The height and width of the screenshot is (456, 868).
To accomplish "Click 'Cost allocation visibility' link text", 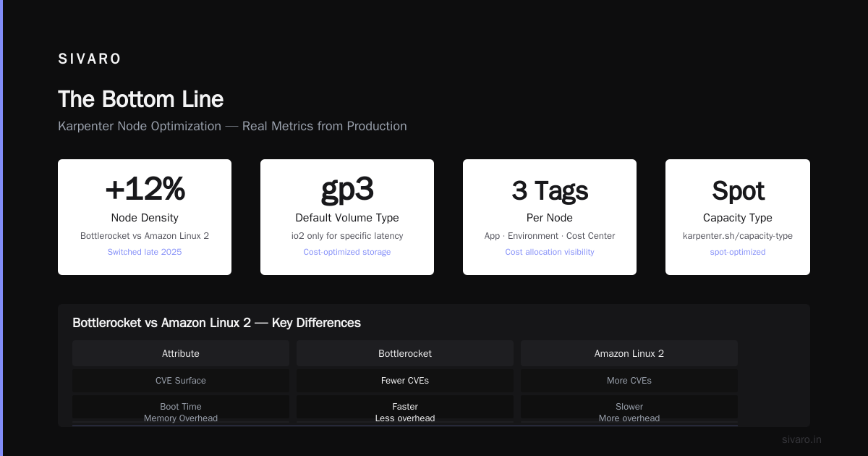I will 550,252.
